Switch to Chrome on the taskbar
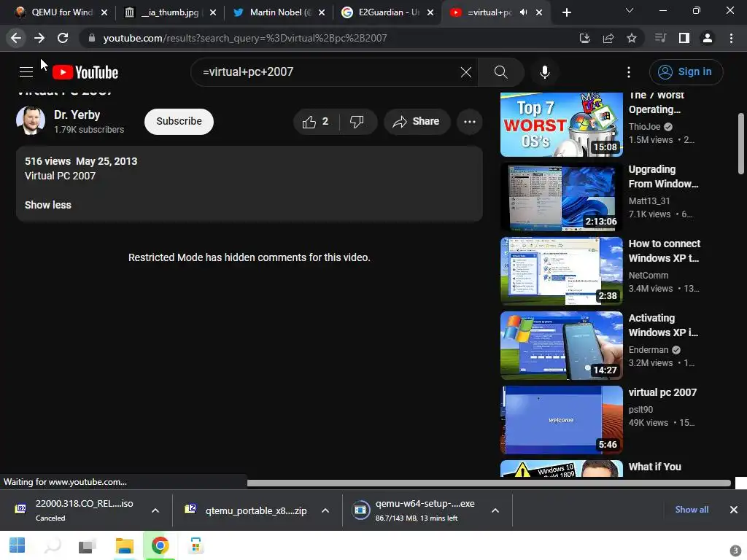747x560 pixels. pyautogui.click(x=160, y=545)
